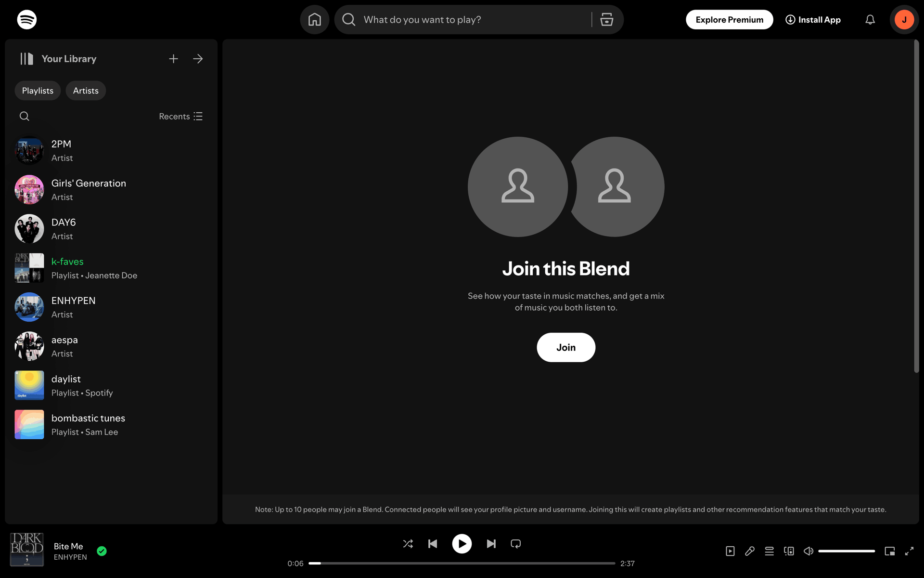Open Connect to a device
Screen dimensions: 924x578
click(x=789, y=551)
